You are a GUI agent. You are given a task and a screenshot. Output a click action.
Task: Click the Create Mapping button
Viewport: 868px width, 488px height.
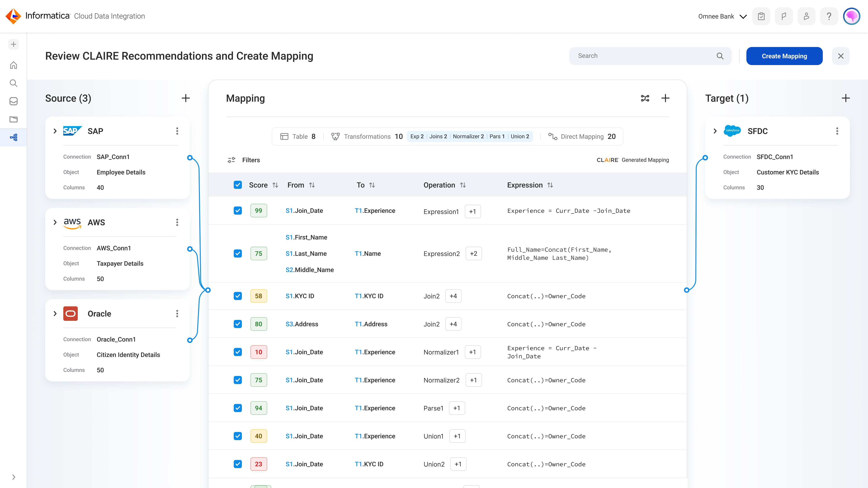click(x=784, y=56)
